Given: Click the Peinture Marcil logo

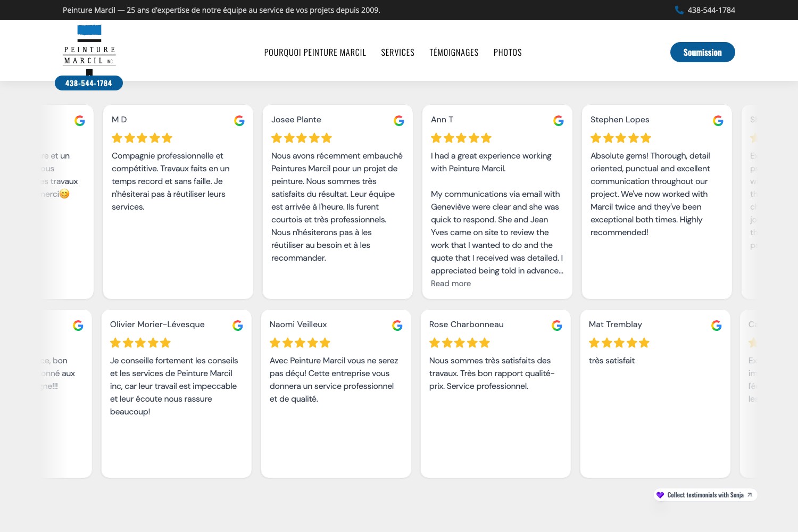Looking at the screenshot, I should pyautogui.click(x=89, y=51).
